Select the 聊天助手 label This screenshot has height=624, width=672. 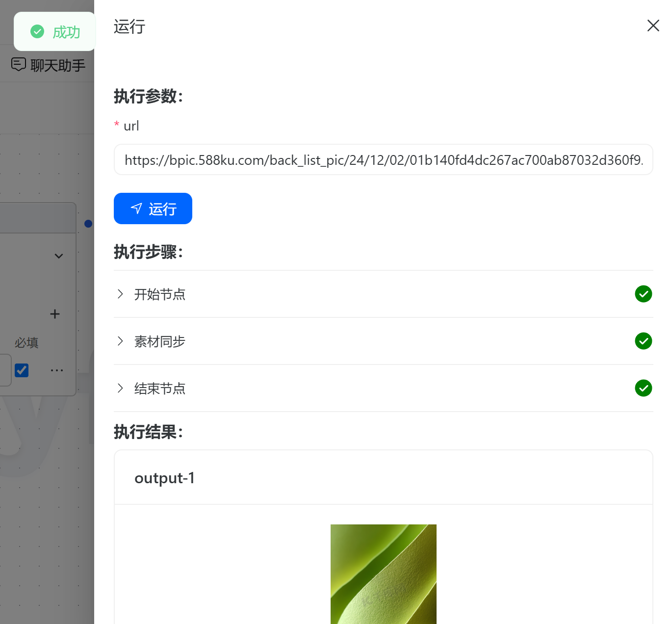coord(58,65)
